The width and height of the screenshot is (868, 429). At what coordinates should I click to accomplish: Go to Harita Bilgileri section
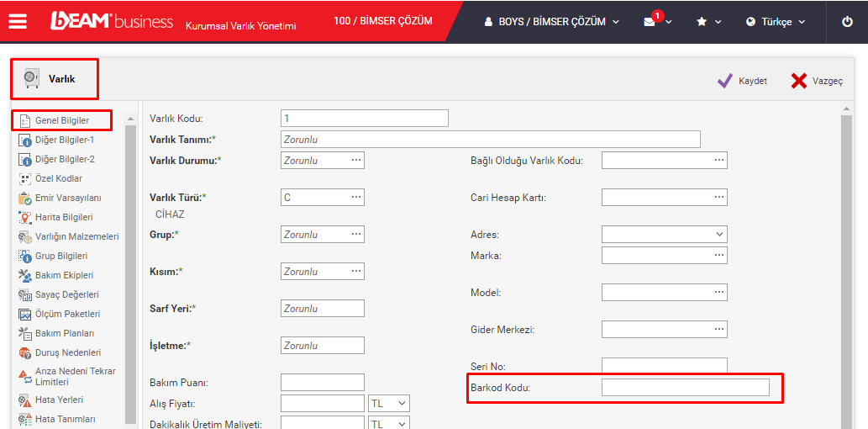(x=64, y=217)
